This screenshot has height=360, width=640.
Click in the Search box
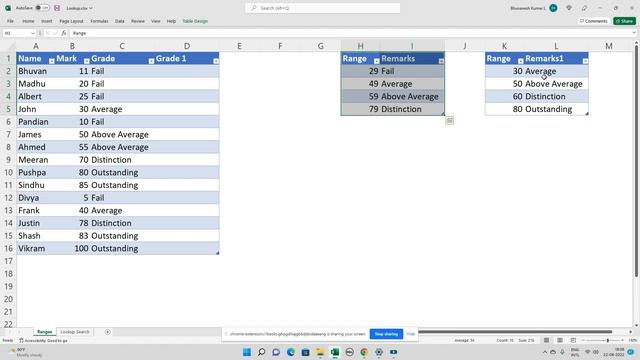[322, 8]
